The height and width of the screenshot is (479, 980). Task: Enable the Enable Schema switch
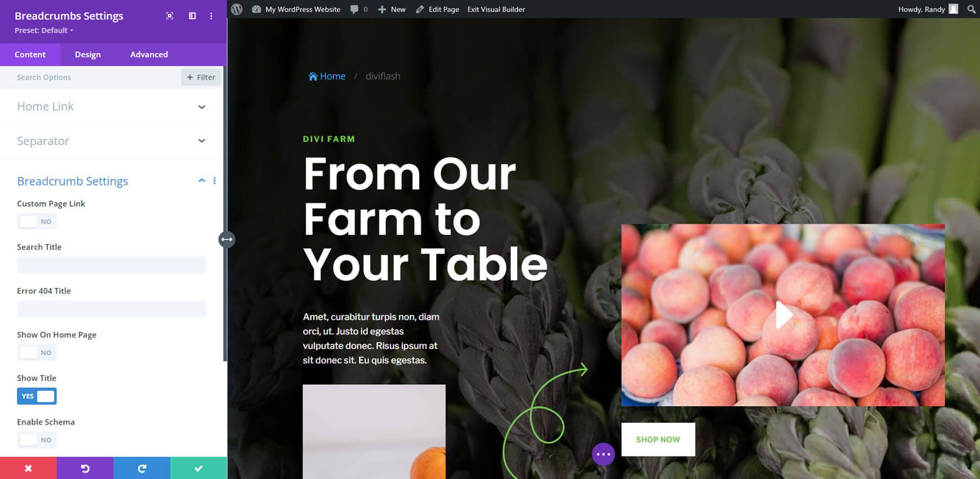(x=36, y=440)
